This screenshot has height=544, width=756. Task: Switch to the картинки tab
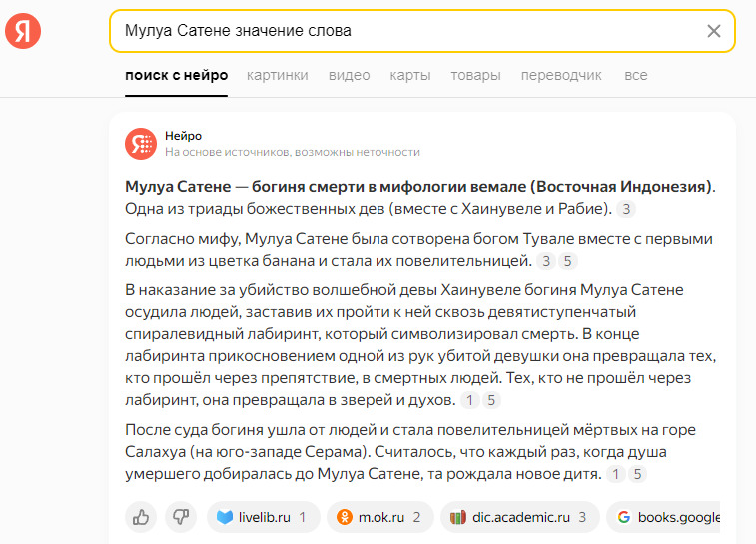click(277, 75)
